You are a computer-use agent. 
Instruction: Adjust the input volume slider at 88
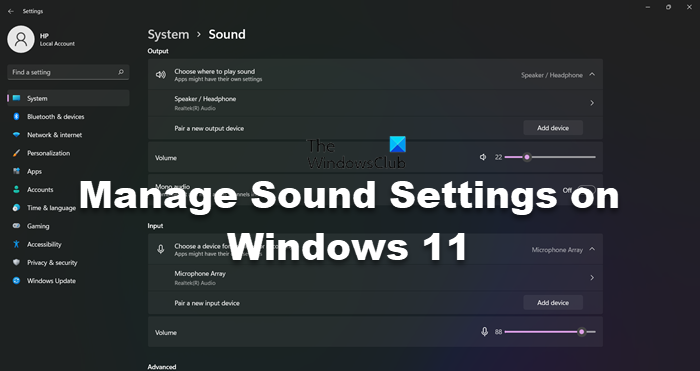point(581,332)
